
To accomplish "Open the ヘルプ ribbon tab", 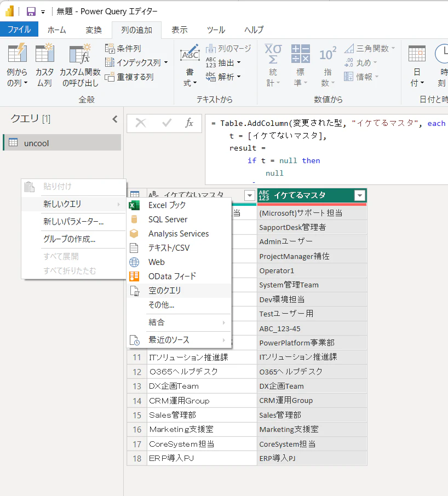I will 254,30.
